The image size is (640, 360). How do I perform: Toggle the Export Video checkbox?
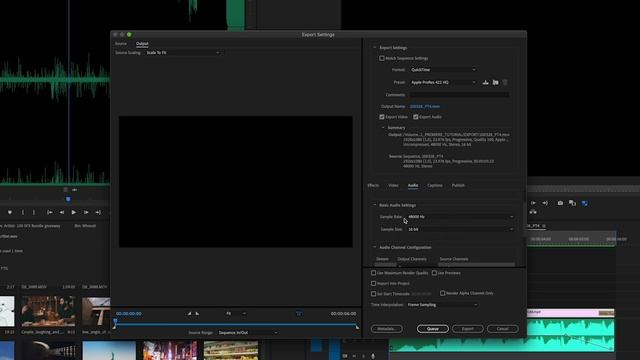tap(382, 117)
